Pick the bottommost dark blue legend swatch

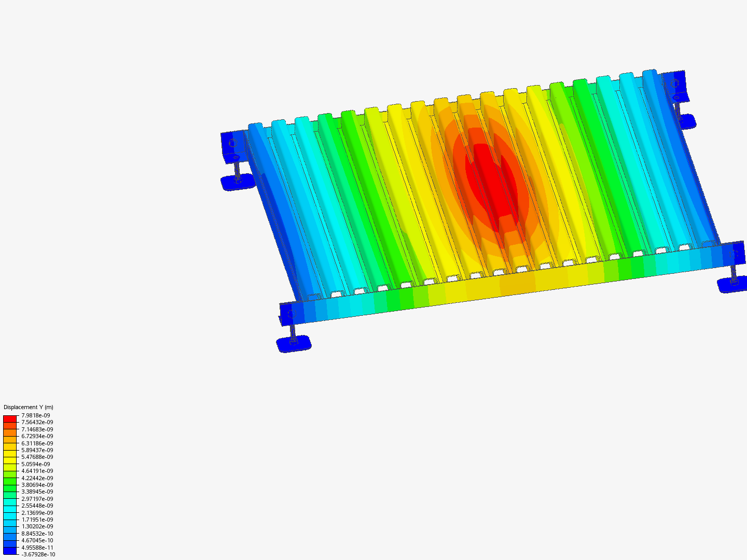click(10, 551)
